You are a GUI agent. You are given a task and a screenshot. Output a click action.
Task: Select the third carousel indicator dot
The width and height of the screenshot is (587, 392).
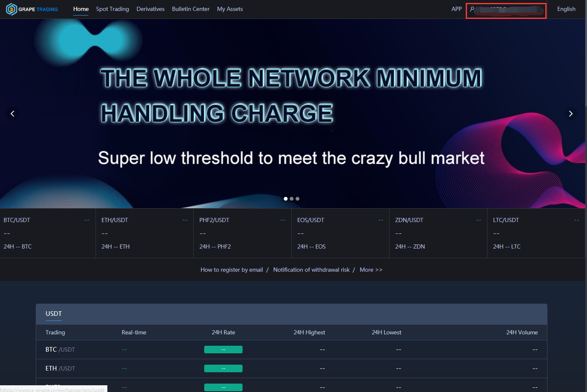click(x=297, y=199)
